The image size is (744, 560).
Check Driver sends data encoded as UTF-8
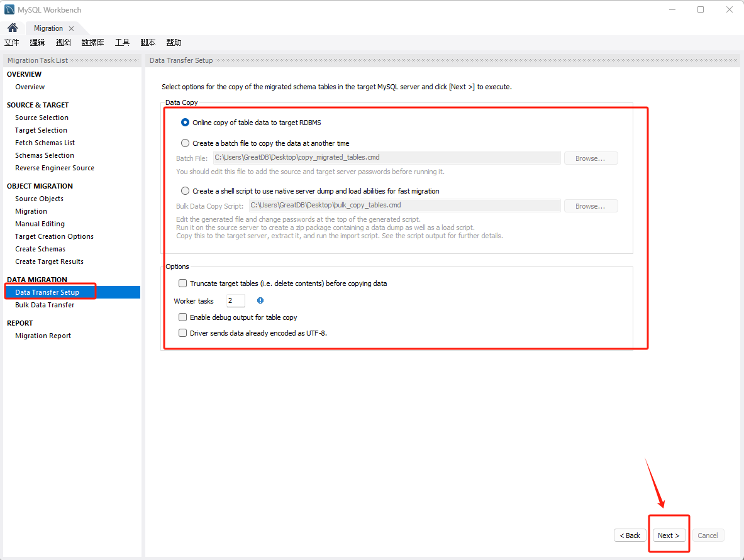point(183,333)
